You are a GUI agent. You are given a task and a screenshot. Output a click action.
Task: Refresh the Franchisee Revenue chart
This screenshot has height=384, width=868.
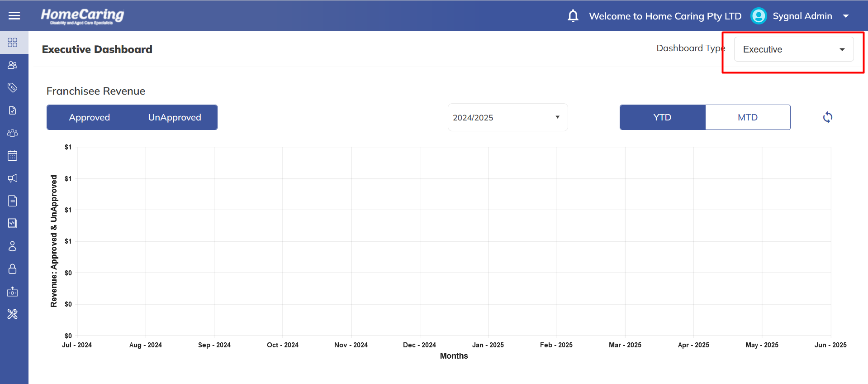[x=827, y=117]
